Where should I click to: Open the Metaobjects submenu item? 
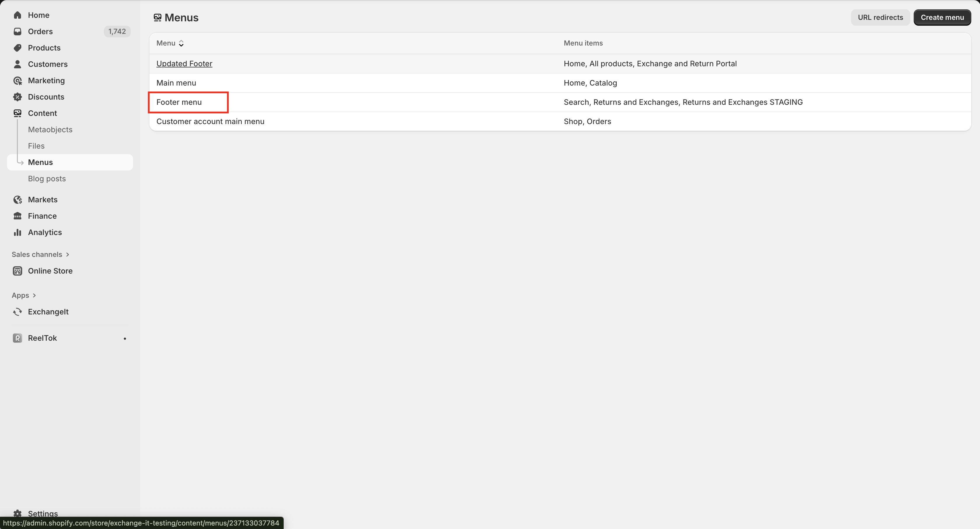pyautogui.click(x=50, y=130)
